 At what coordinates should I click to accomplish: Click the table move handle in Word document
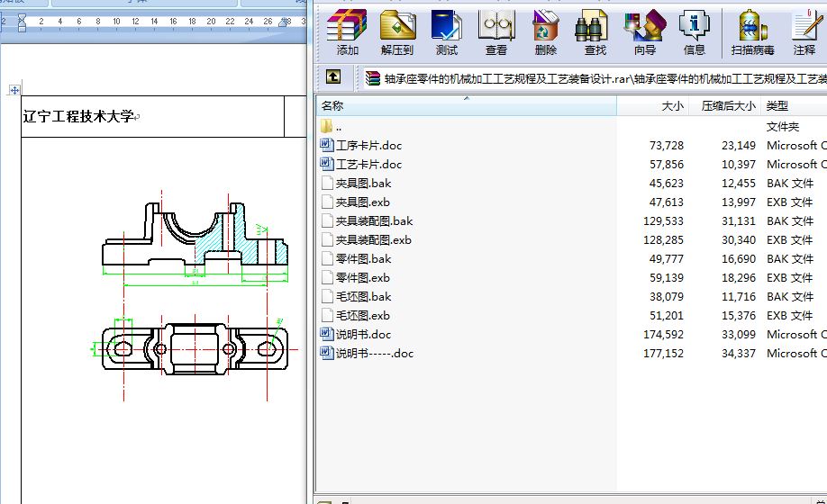(x=14, y=90)
